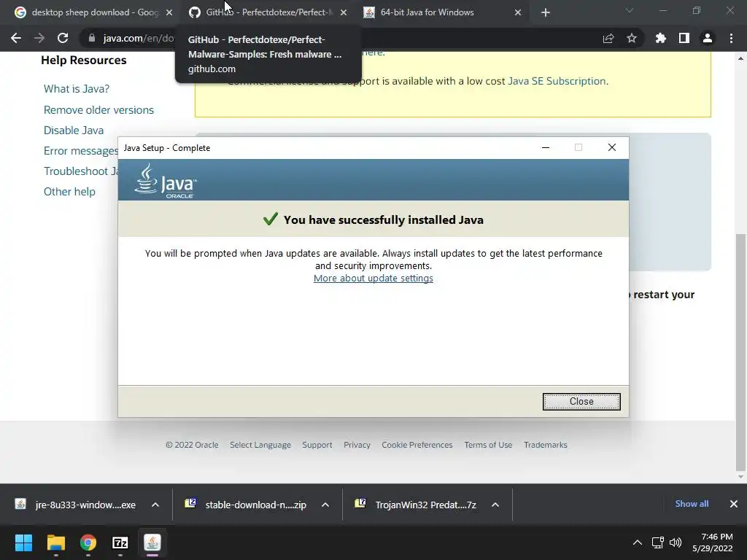747x560 pixels.
Task: Open Remove older versions link
Action: (98, 110)
